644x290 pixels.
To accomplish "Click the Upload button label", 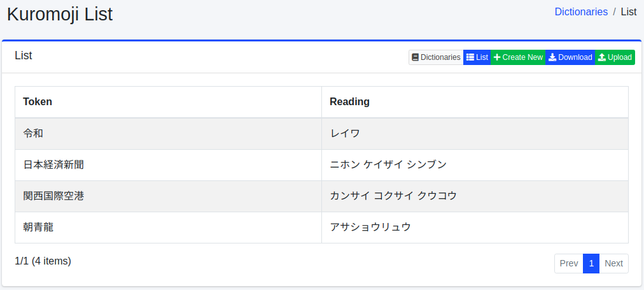I will point(620,57).
